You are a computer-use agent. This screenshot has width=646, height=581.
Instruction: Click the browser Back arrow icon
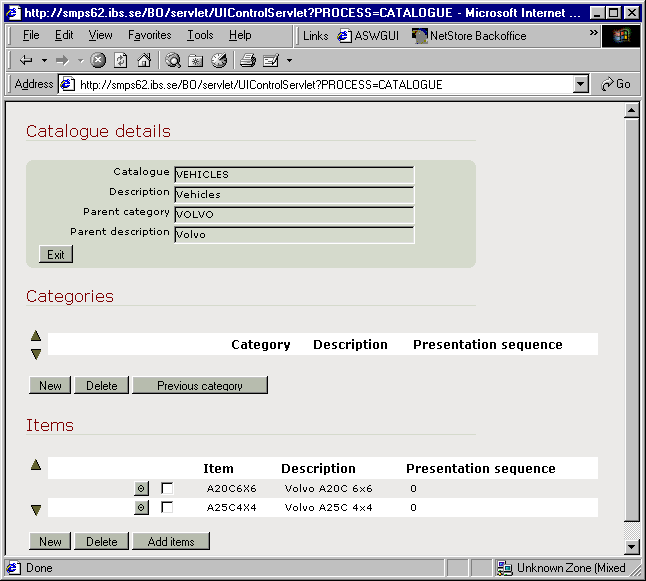[x=26, y=60]
